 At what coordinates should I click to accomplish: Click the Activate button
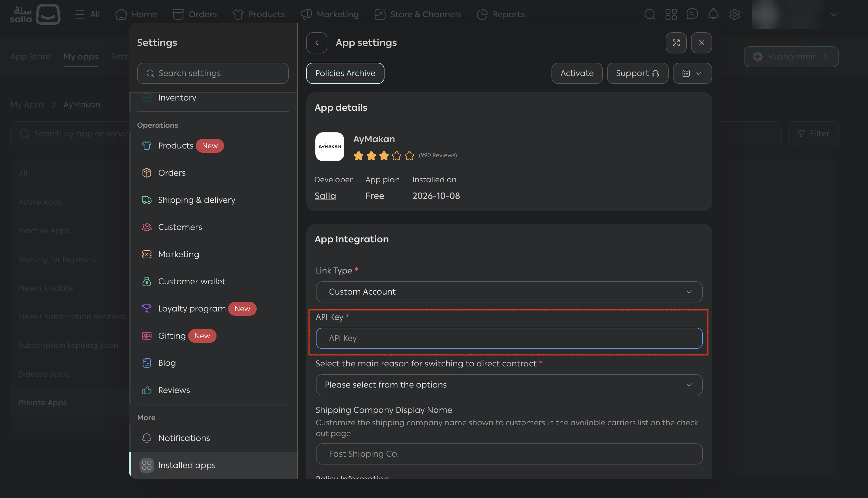577,73
